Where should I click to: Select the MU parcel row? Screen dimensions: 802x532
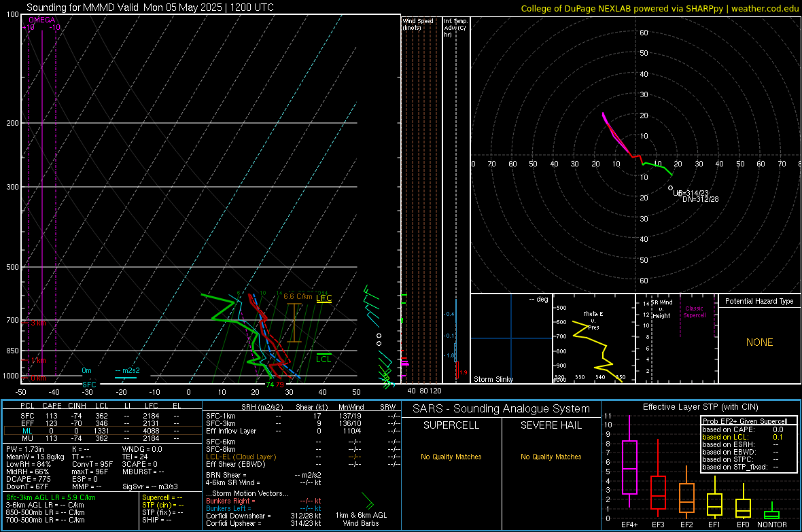[103, 438]
